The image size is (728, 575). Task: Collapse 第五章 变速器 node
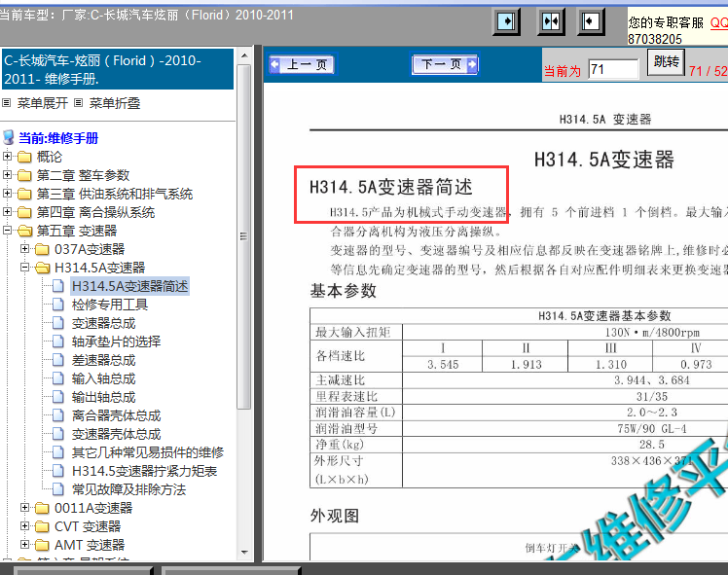[7, 231]
